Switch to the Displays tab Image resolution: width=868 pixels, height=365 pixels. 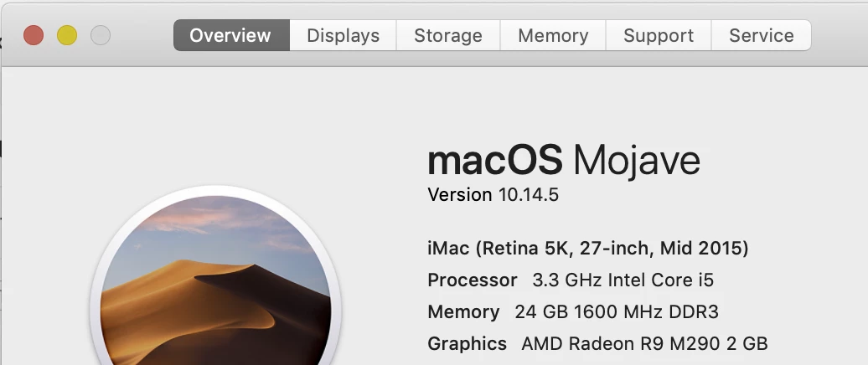tap(343, 35)
